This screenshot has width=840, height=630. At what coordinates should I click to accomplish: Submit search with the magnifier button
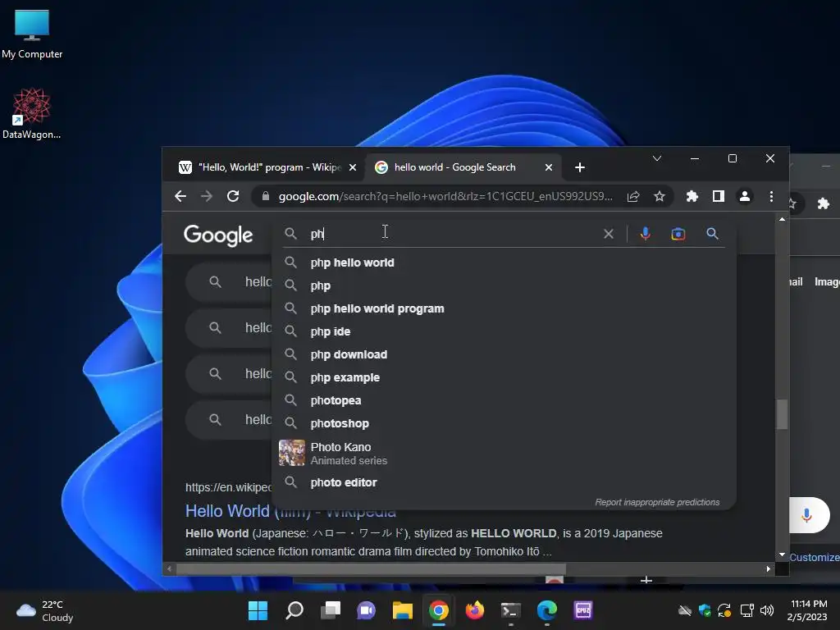click(x=712, y=234)
